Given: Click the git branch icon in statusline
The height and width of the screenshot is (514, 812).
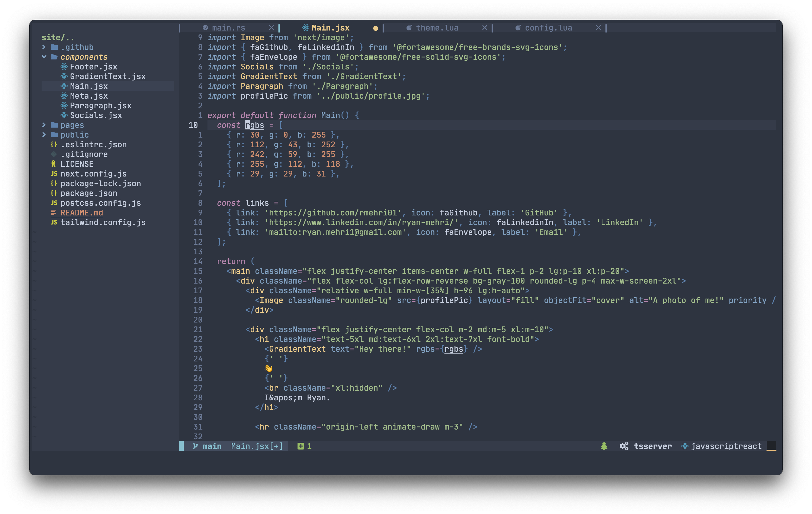Looking at the screenshot, I should (x=195, y=446).
